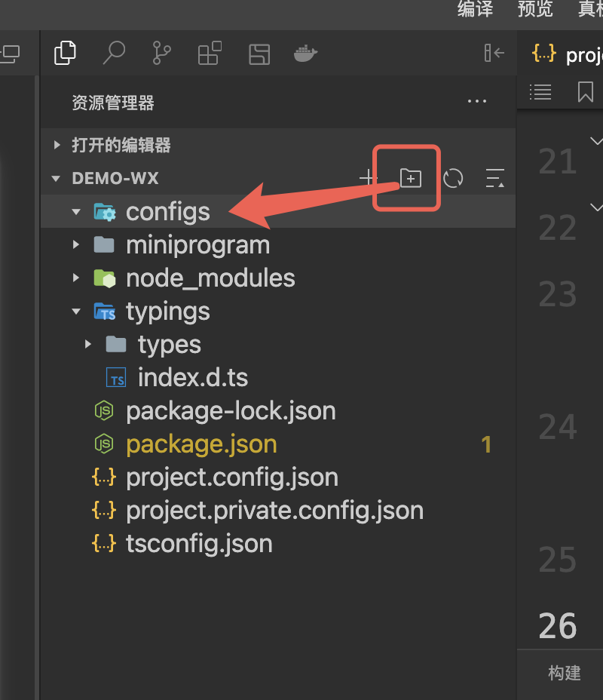Switch to the proj... editor tab
603x700 pixels.
click(566, 54)
